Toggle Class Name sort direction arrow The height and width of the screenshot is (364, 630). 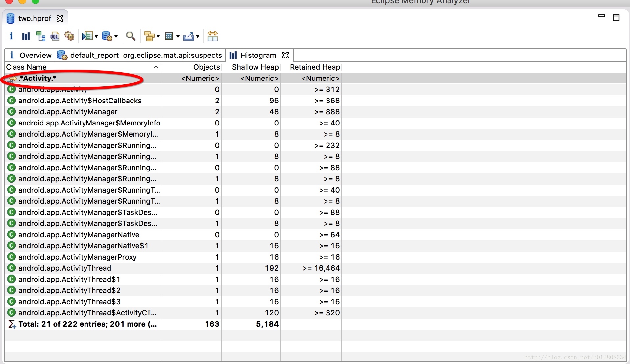click(156, 67)
